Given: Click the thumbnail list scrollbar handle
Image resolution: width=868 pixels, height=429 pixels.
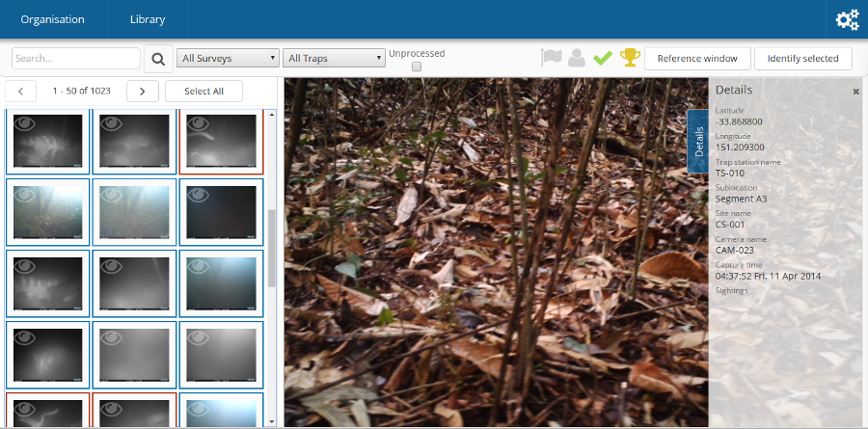Looking at the screenshot, I should point(272,248).
